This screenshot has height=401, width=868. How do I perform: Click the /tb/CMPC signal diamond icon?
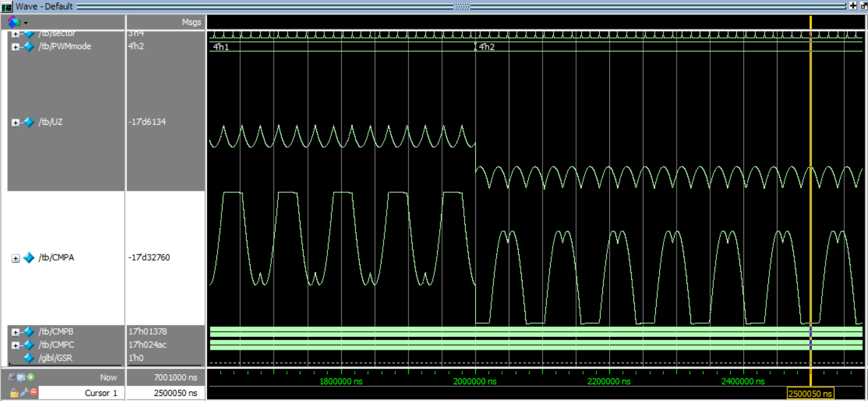[x=29, y=345]
